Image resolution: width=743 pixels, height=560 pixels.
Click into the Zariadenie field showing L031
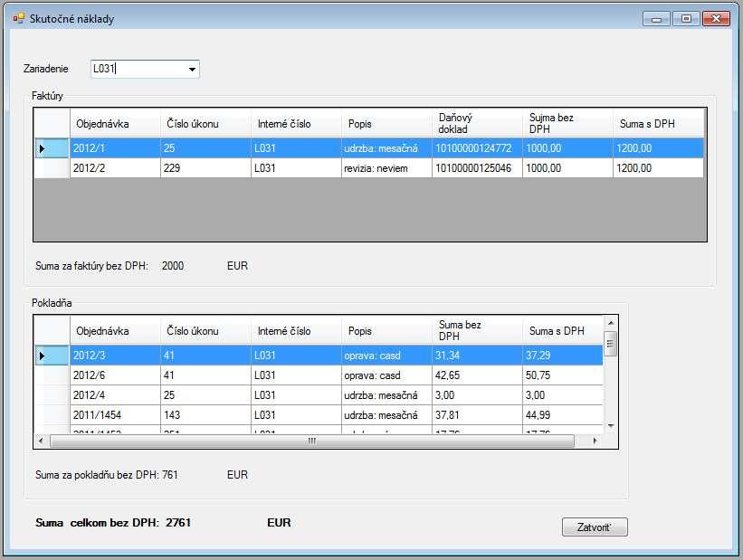pos(138,69)
